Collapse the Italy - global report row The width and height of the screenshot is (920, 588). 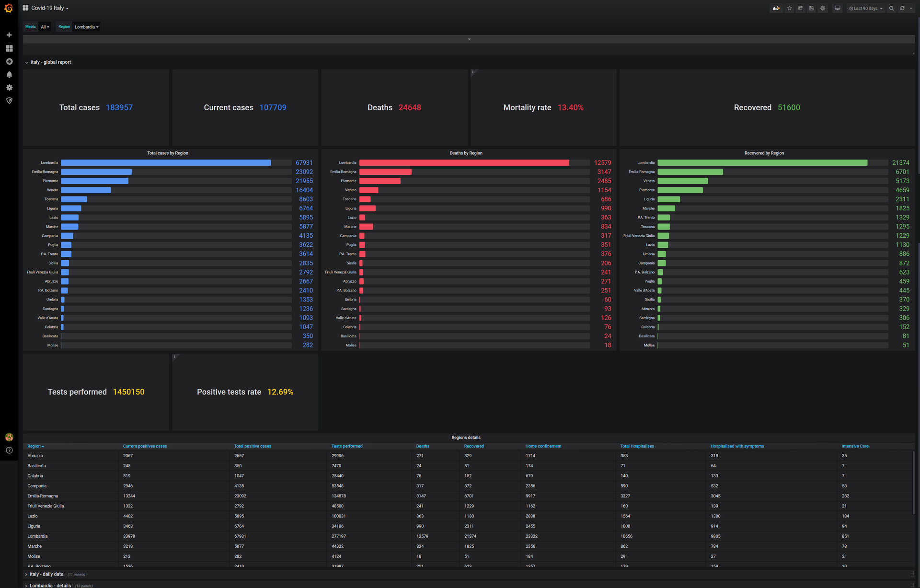(x=50, y=62)
